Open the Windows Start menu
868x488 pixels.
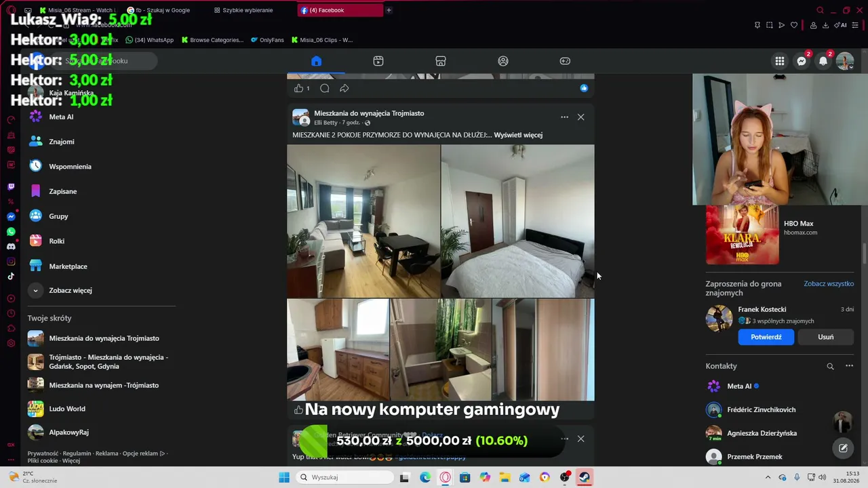click(x=284, y=477)
